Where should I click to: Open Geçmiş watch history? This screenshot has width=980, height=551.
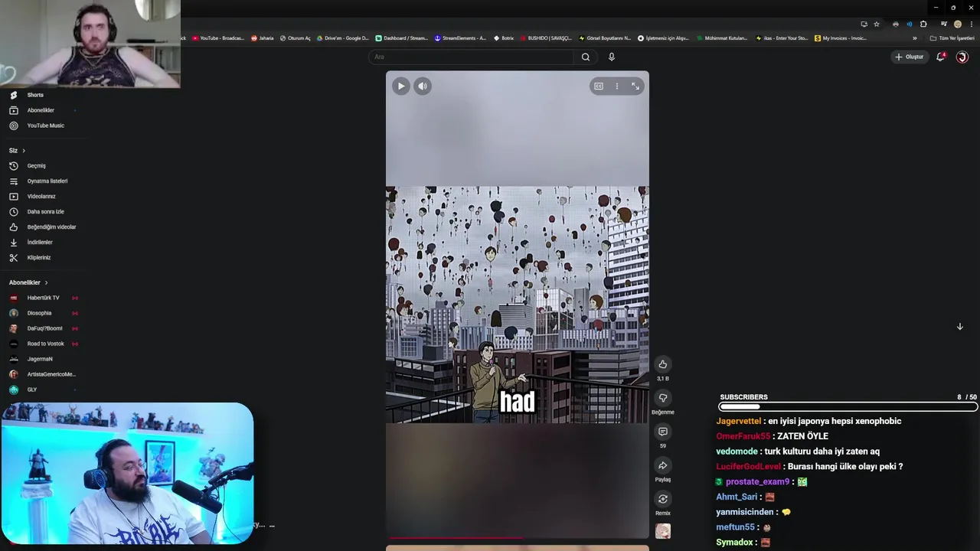[36, 166]
